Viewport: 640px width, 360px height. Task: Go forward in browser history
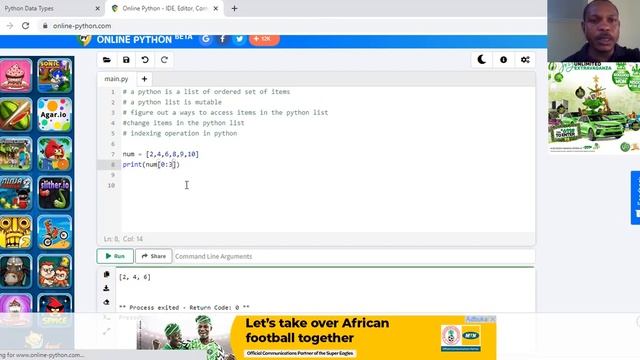9,26
